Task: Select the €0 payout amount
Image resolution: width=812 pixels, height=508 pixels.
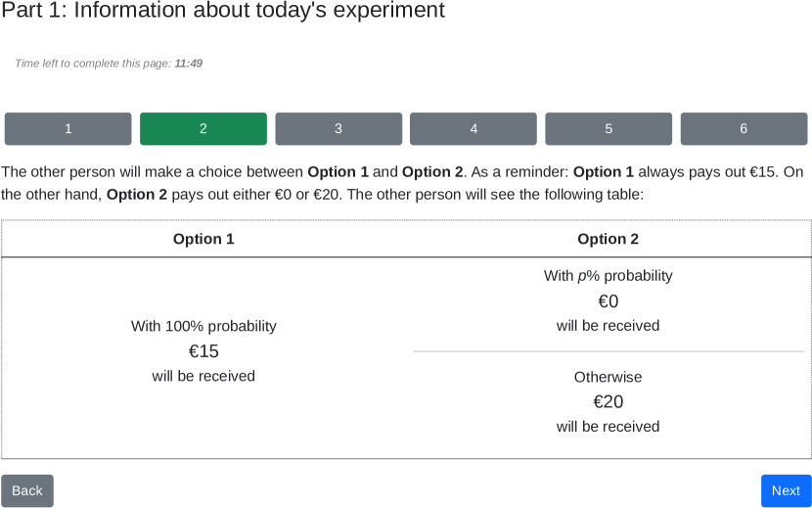Action: [x=608, y=300]
